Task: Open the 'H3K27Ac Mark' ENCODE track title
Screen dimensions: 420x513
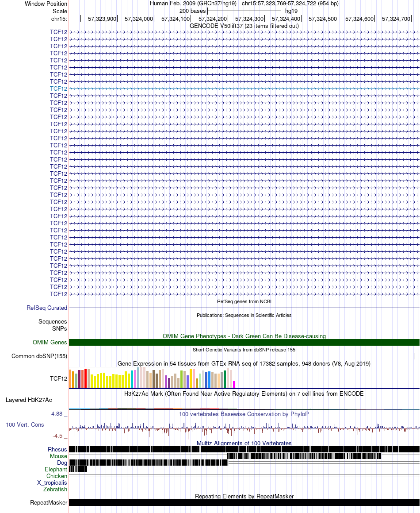Action: click(244, 393)
